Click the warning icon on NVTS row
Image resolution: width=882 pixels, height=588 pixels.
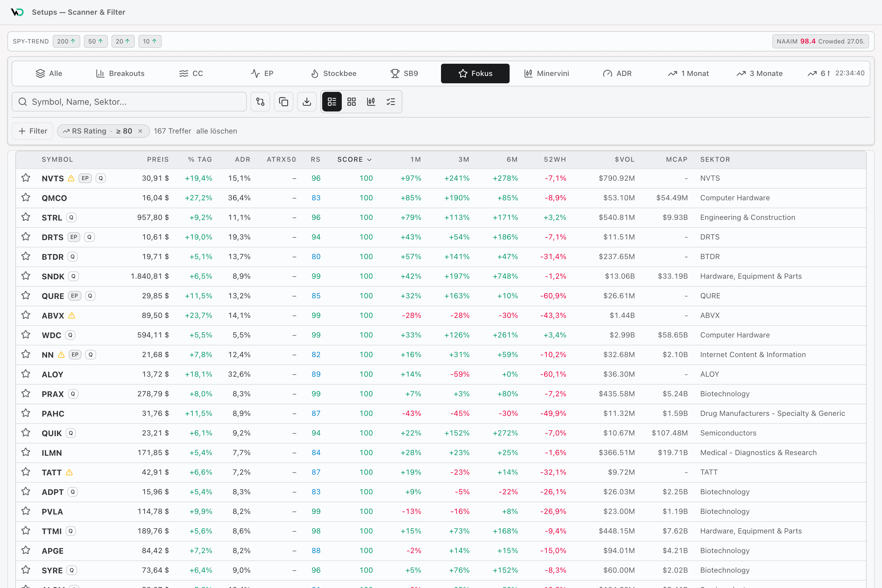point(71,179)
